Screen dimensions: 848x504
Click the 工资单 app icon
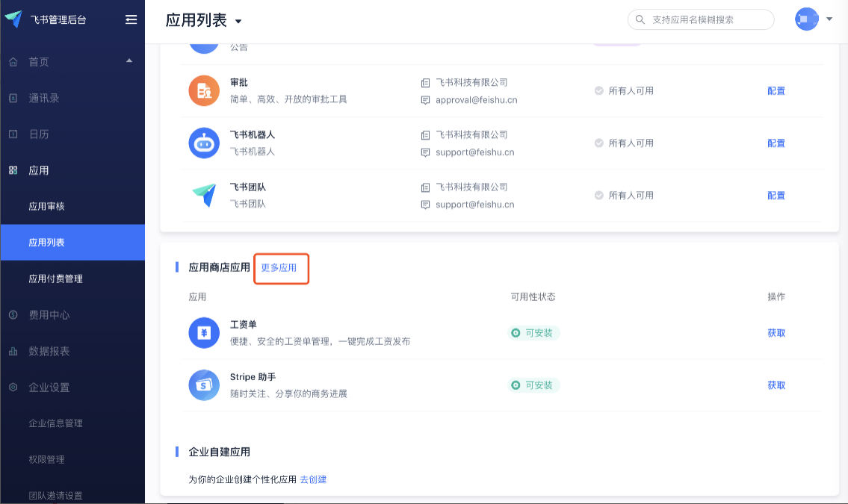pyautogui.click(x=204, y=333)
